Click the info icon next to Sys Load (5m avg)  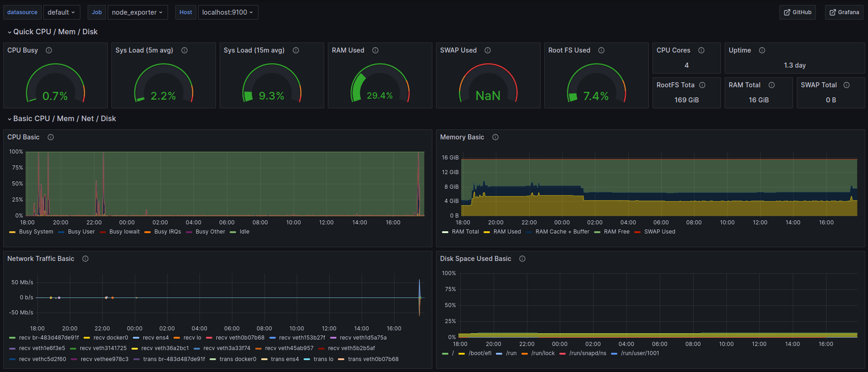[x=184, y=50]
